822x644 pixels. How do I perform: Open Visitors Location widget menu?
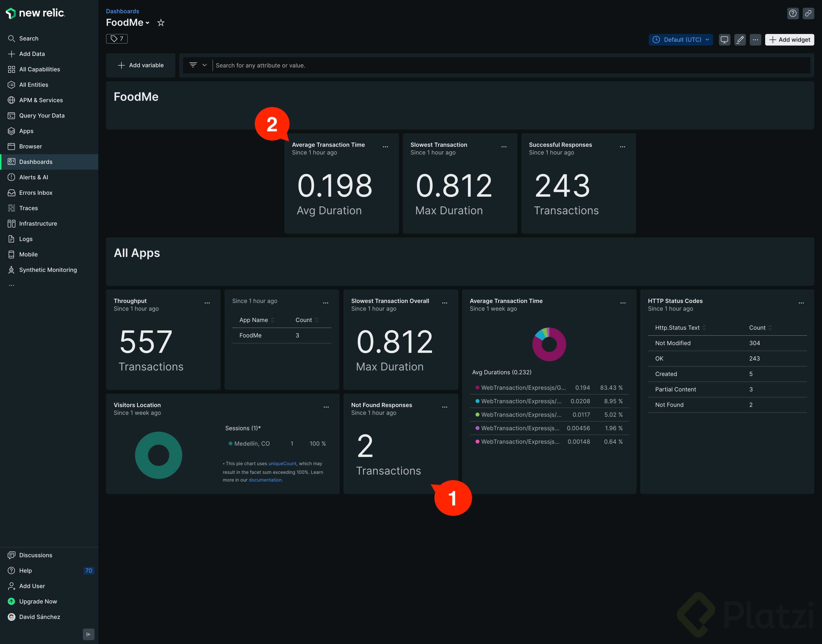(x=326, y=407)
